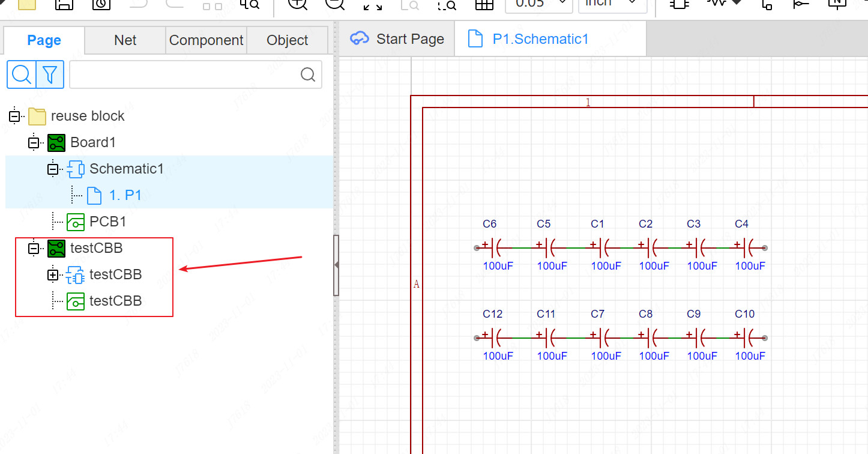The width and height of the screenshot is (868, 454).
Task: Select the top-level testCBB board entry
Action: [97, 248]
